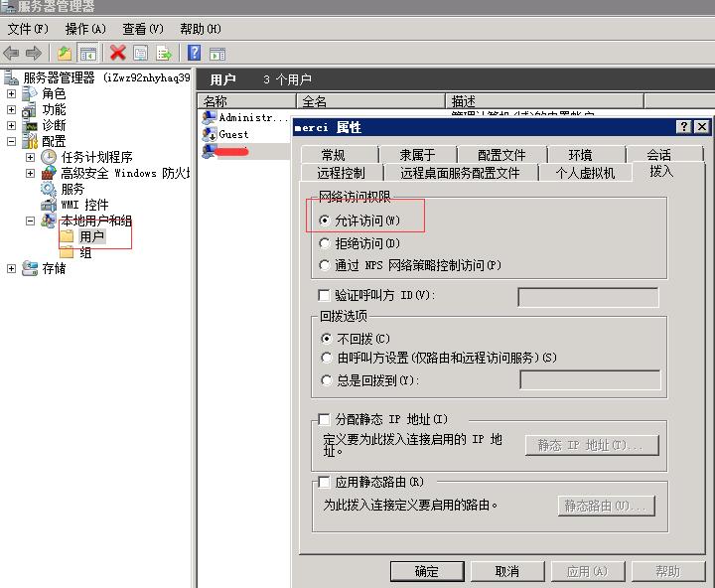Switch to the 远程控制 tab
715x588 pixels.
[x=342, y=173]
